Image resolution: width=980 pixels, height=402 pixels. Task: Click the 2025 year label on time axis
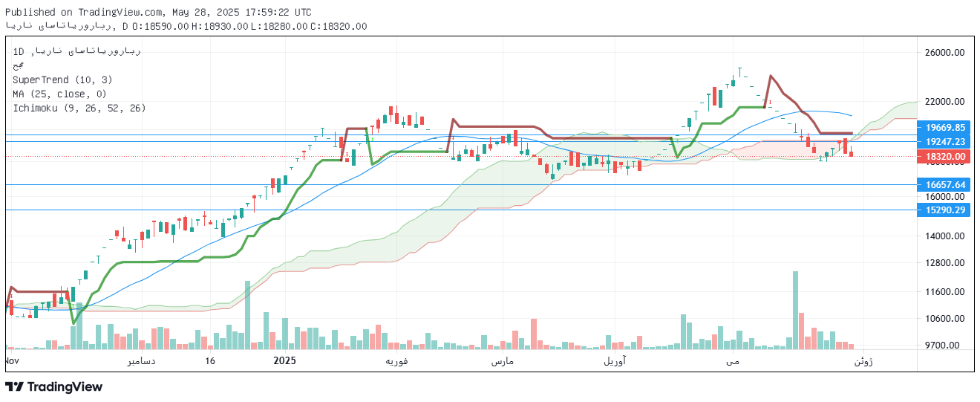[285, 361]
